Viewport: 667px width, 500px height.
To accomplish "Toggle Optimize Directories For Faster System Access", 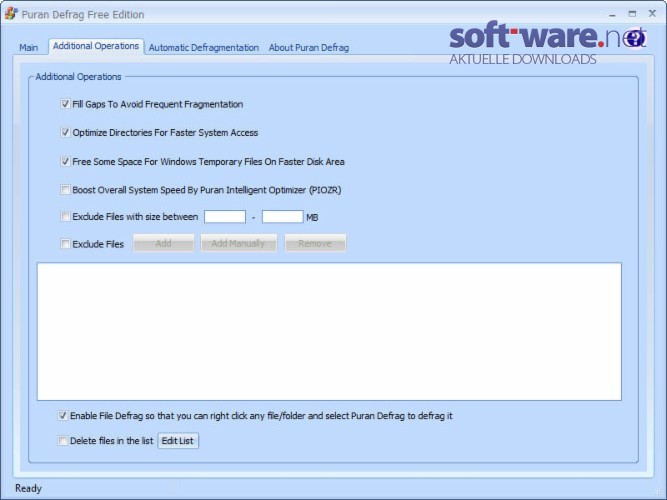I will [x=65, y=132].
